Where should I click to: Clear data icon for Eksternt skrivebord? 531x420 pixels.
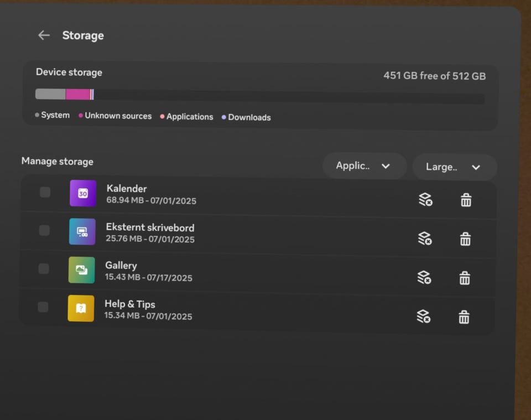click(x=424, y=238)
